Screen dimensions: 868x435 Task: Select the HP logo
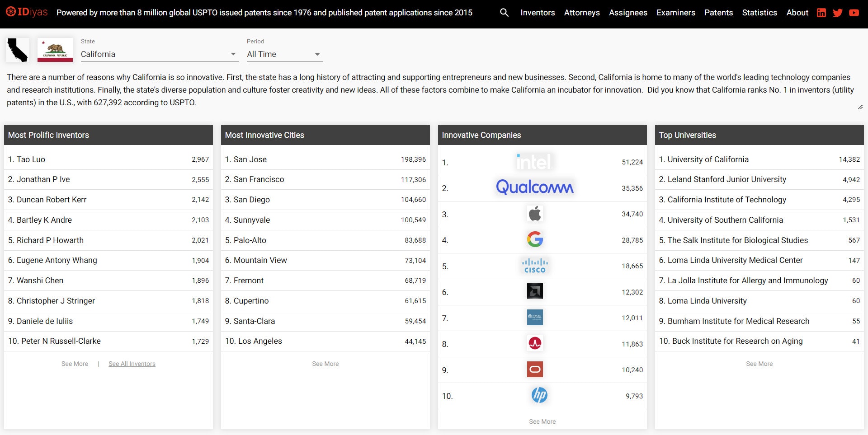click(539, 395)
